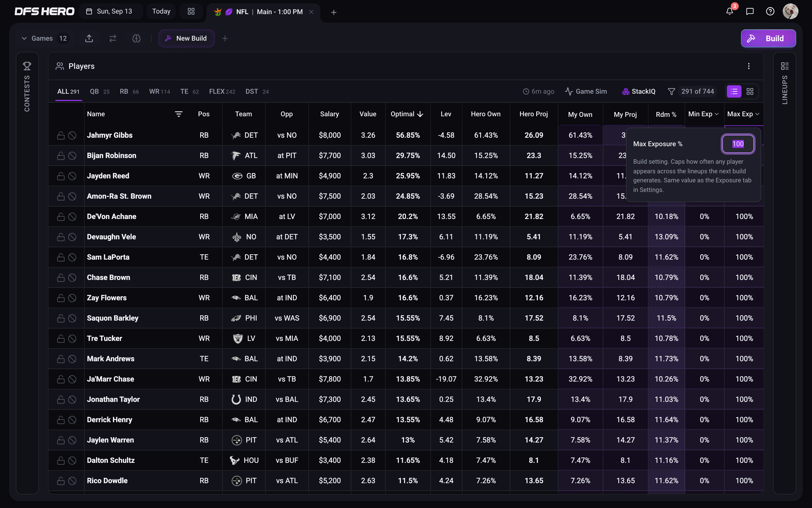Open the help question mark icon
This screenshot has width=812, height=508.
click(x=770, y=11)
